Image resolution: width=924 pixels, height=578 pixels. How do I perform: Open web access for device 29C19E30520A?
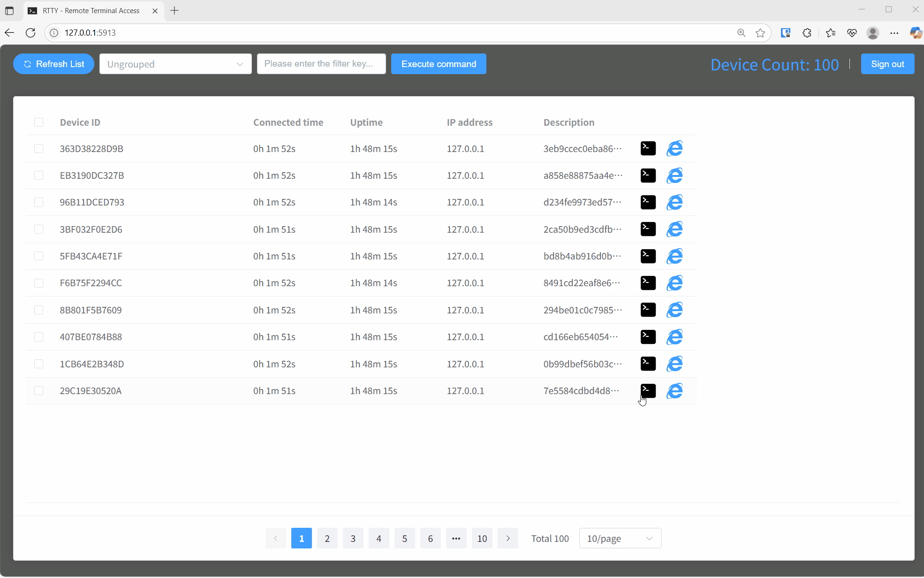(x=674, y=391)
